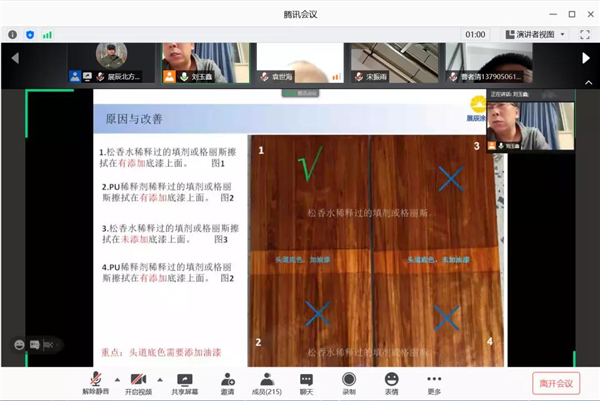Select 刘玉鑫 participant video thumbnail
Viewport: 600px width, 401px height.
coord(205,63)
